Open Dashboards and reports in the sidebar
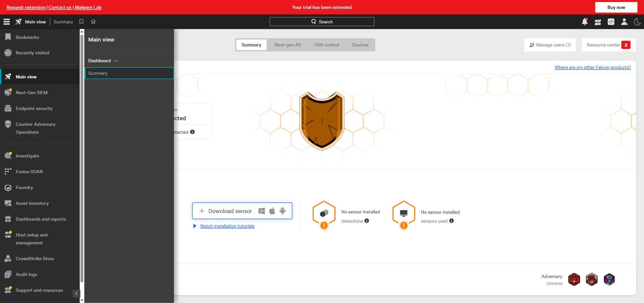The image size is (644, 303). [40, 219]
